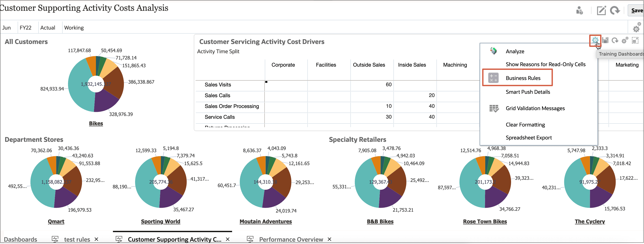Change the Working version in the POV bar

[x=74, y=28]
